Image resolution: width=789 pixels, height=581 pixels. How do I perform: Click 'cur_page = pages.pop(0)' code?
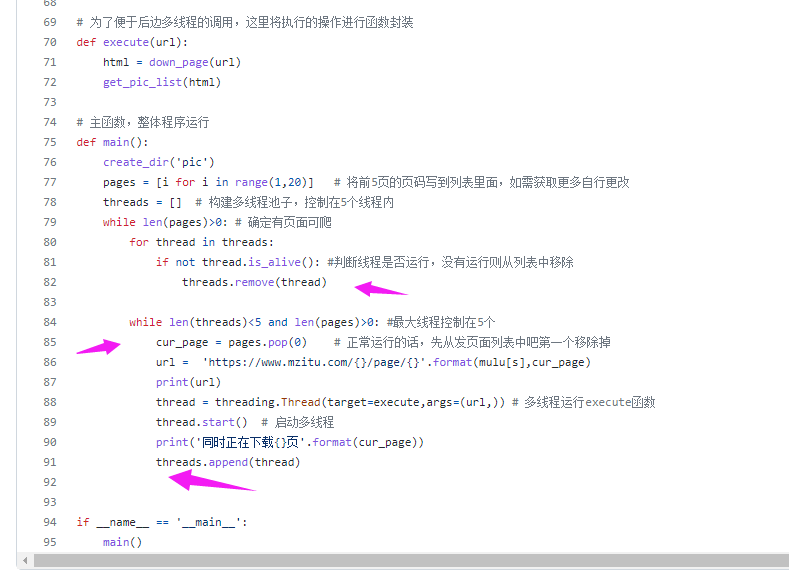(231, 343)
